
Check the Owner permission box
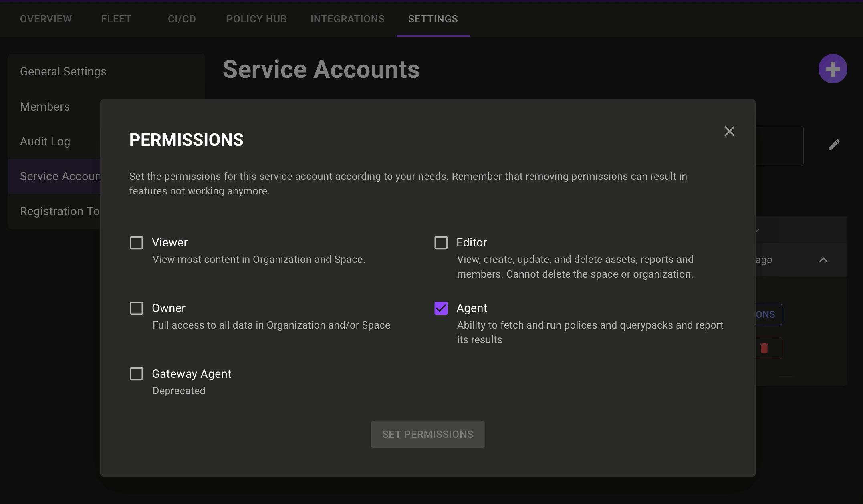137,308
